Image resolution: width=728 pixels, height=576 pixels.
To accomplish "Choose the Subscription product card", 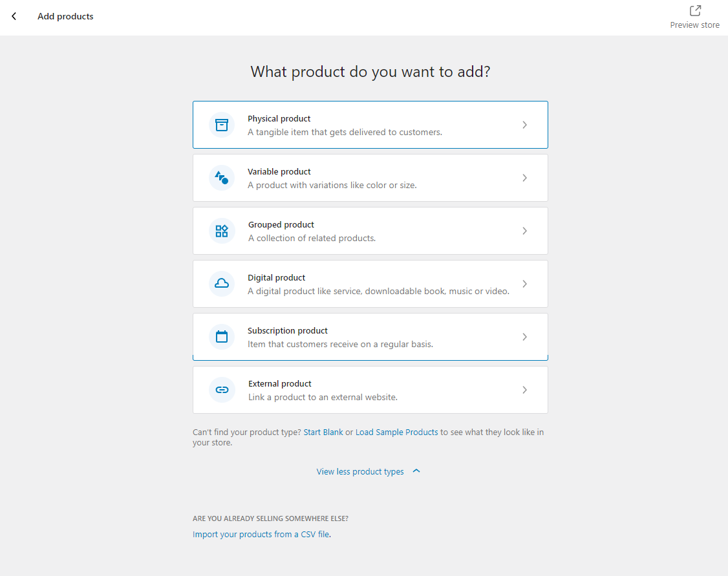I will tap(370, 336).
